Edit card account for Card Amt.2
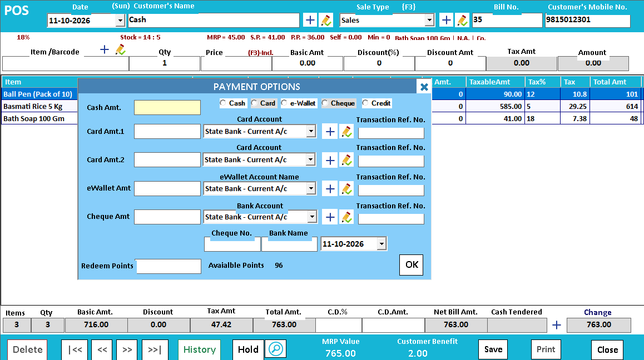 [x=346, y=160]
